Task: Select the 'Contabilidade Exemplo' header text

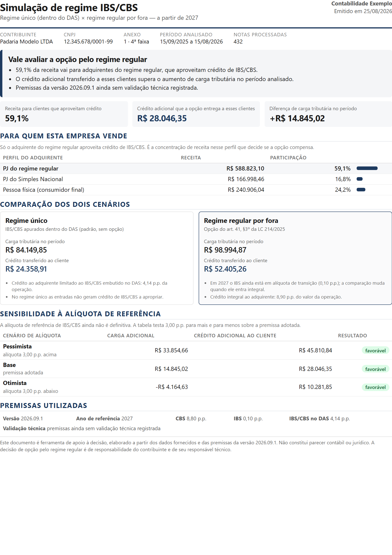Action: [x=361, y=3]
